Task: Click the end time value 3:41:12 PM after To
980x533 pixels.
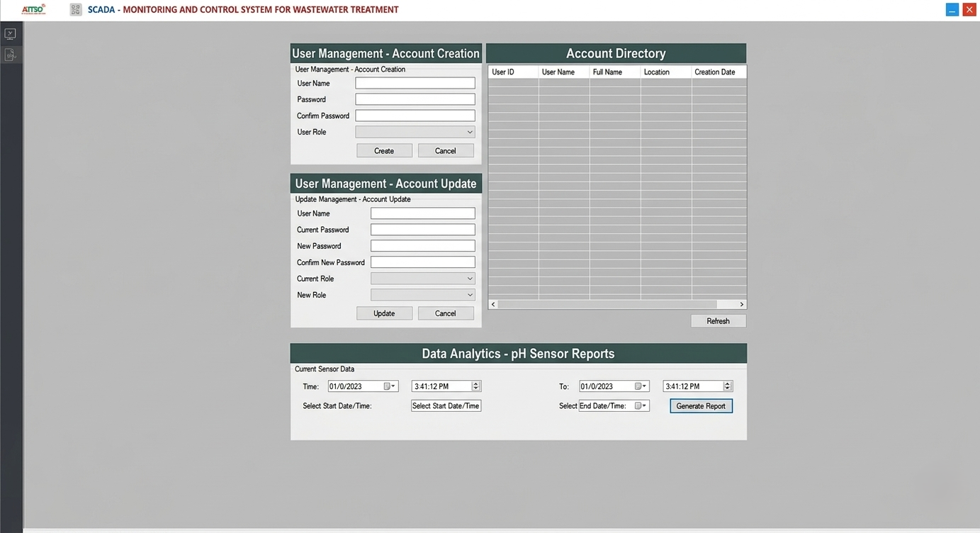Action: pos(683,387)
